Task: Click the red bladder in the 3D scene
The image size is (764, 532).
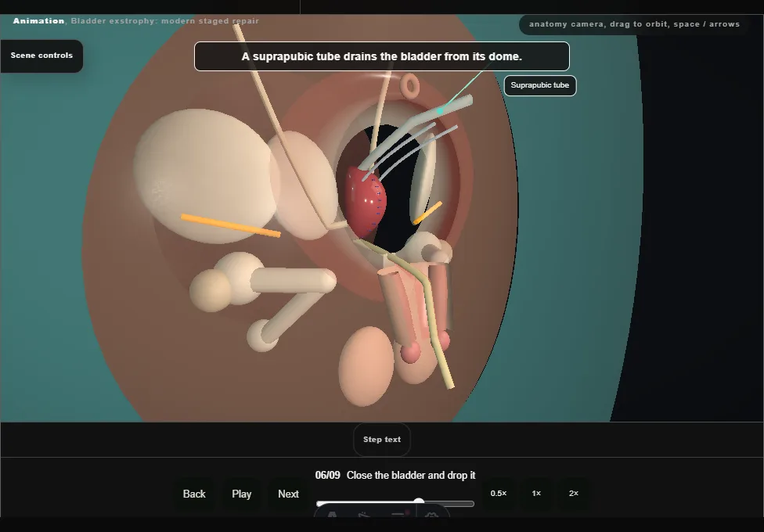Action: pos(366,202)
